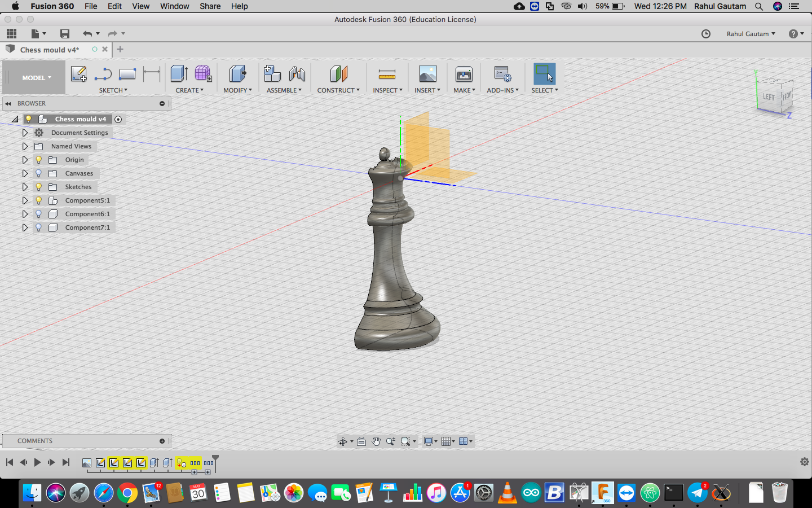This screenshot has width=812, height=508.
Task: Expand the Canvases folder
Action: [25, 173]
